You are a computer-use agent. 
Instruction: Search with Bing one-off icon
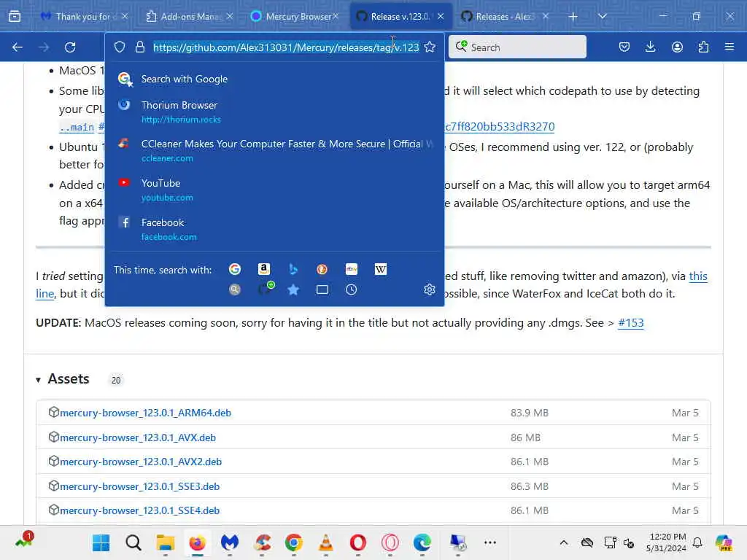[x=293, y=270]
